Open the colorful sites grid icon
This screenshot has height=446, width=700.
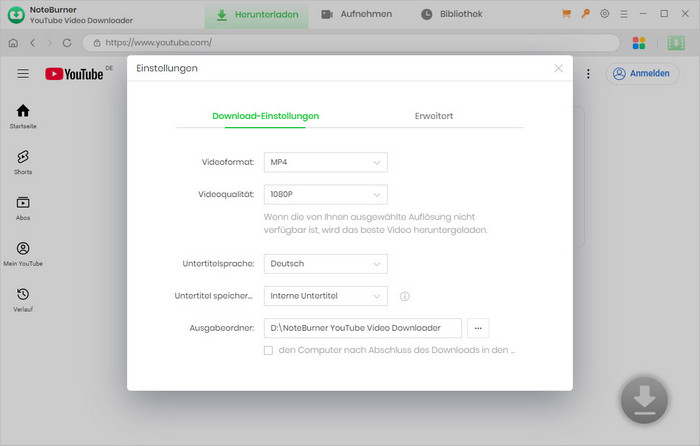tap(639, 43)
